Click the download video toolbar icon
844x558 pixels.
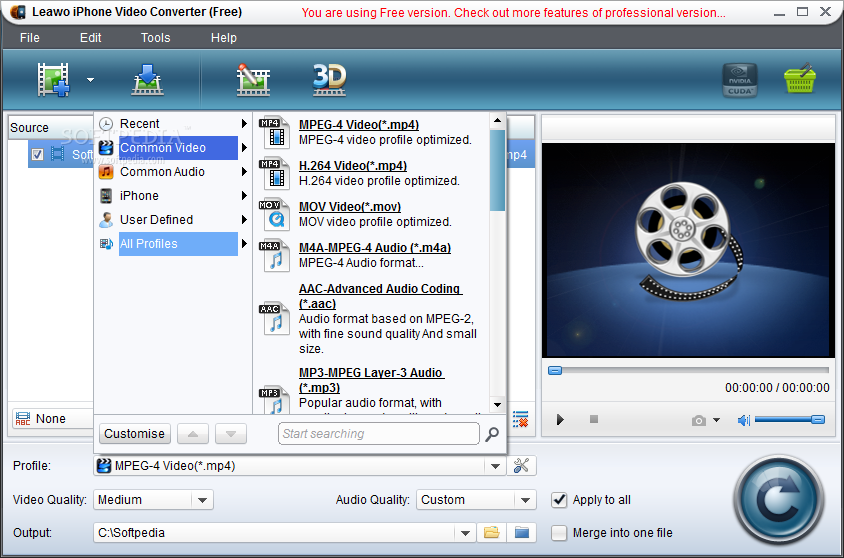[x=147, y=80]
